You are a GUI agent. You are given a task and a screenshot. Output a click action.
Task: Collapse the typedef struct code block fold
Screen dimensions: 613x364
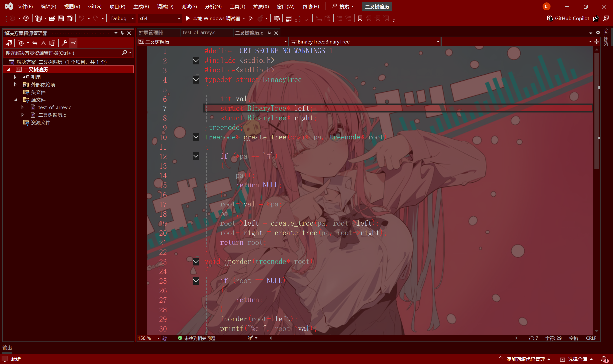coord(196,79)
